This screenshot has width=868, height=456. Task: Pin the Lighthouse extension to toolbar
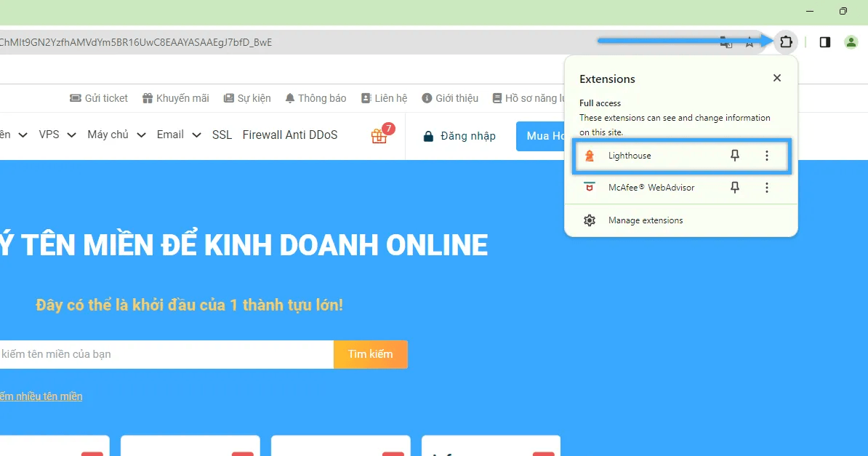(734, 156)
